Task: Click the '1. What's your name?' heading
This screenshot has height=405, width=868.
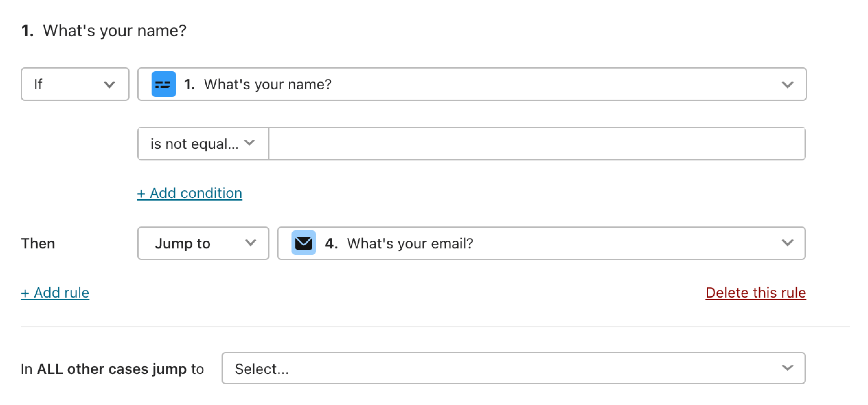Action: tap(103, 31)
